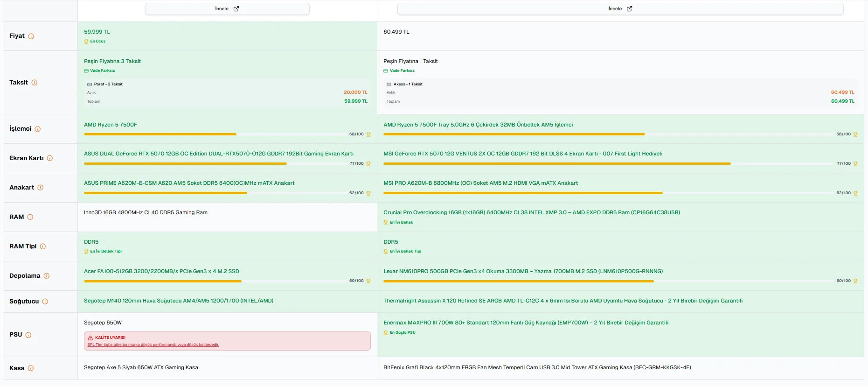Select the 59.999 TL price text

[97, 32]
